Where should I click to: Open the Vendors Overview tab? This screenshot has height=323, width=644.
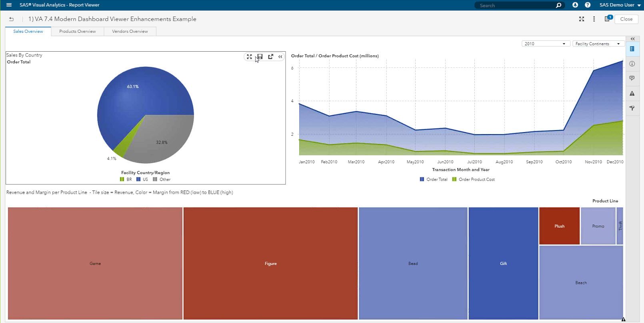(x=130, y=31)
